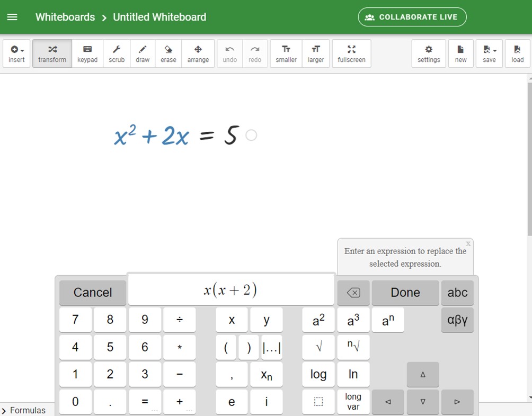
Task: Enter fullscreen mode
Action: [x=351, y=53]
